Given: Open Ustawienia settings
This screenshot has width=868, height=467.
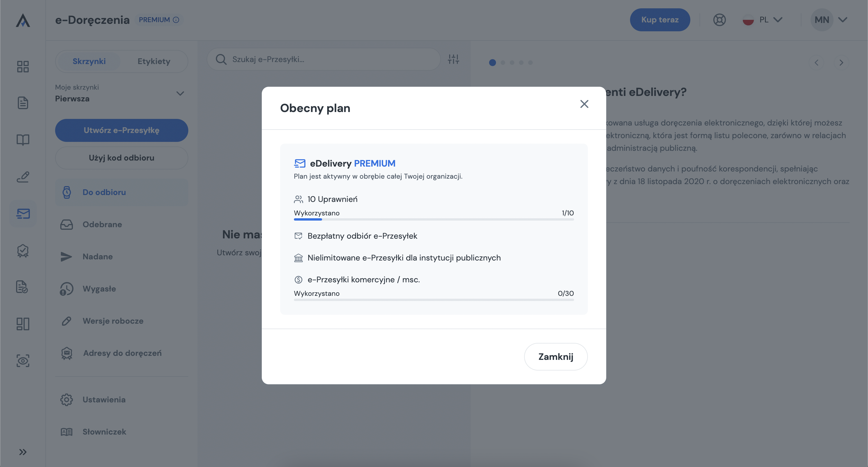Looking at the screenshot, I should point(122,400).
